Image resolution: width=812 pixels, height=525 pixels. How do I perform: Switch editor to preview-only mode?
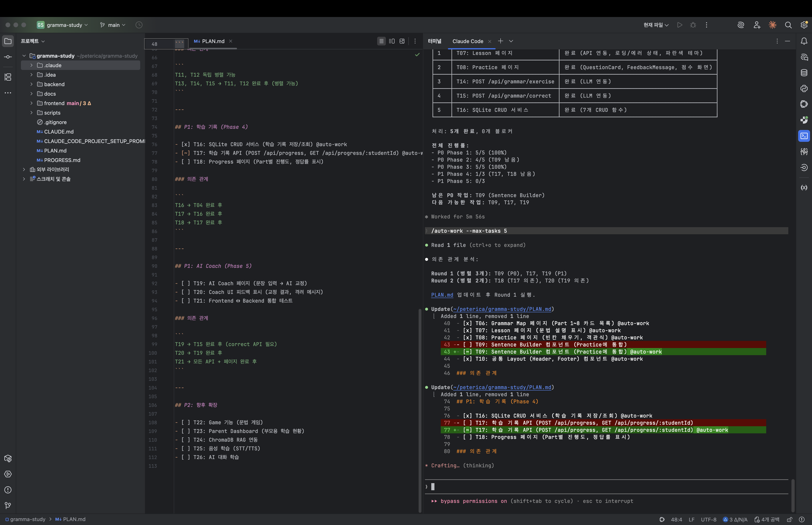click(x=402, y=41)
